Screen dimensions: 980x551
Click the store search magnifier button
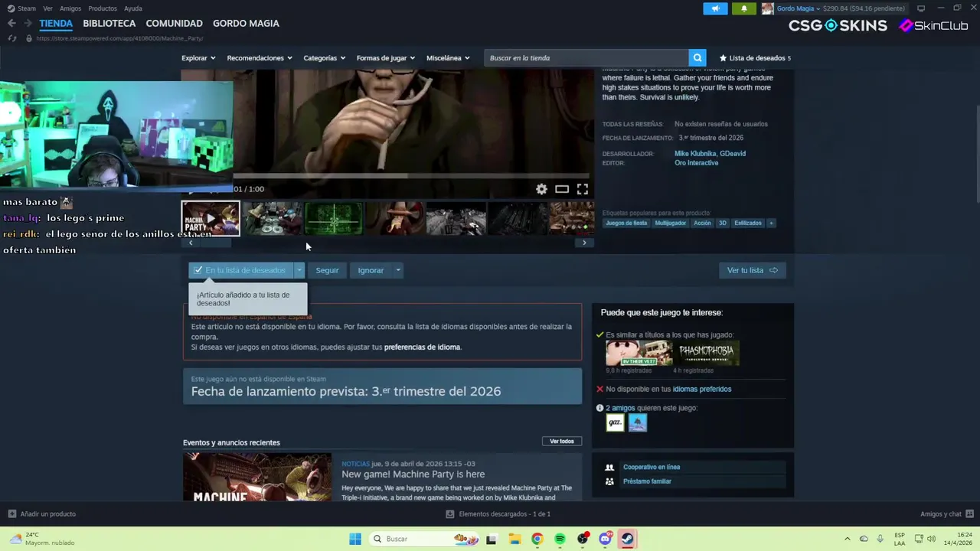point(697,58)
